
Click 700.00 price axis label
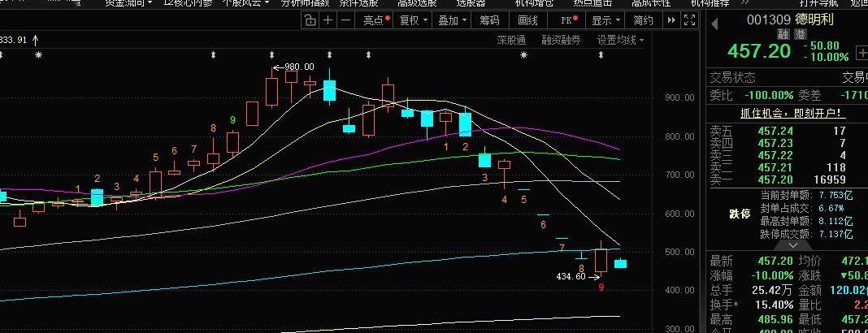click(679, 175)
